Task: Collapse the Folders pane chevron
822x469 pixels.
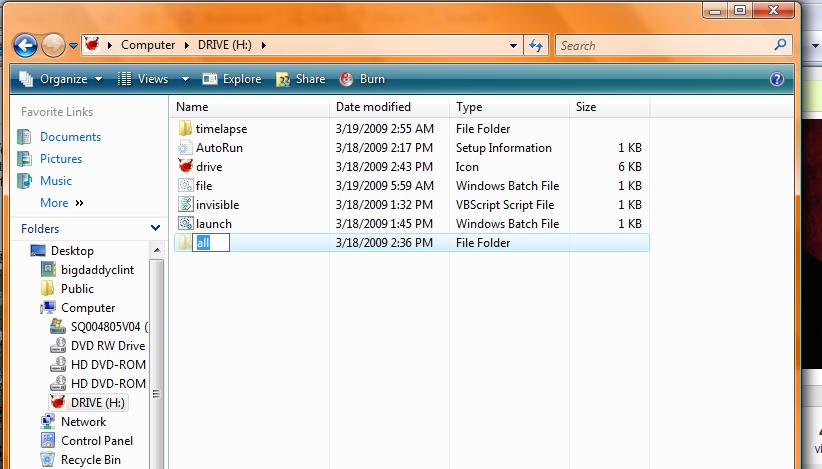Action: [155, 228]
